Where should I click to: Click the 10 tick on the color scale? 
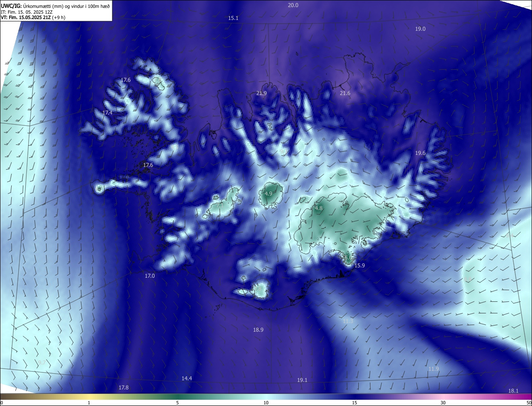pyautogui.click(x=266, y=403)
